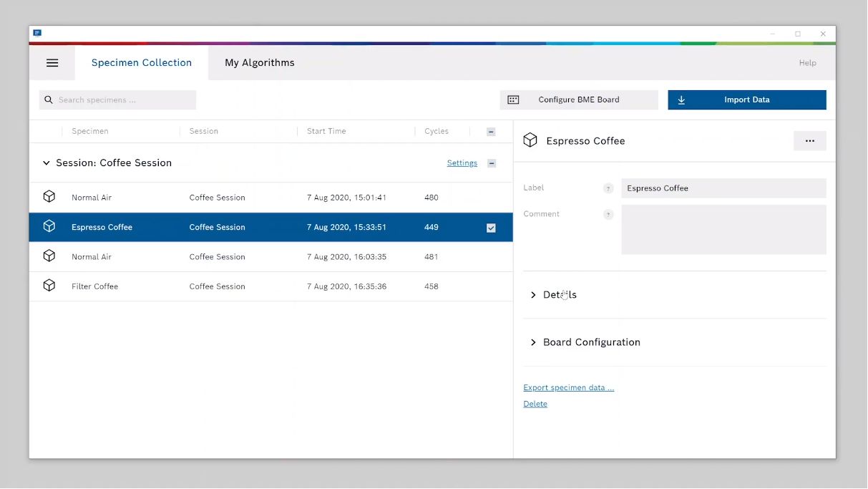The width and height of the screenshot is (868, 489).
Task: Select the Specimen Collection tab
Action: (x=142, y=63)
